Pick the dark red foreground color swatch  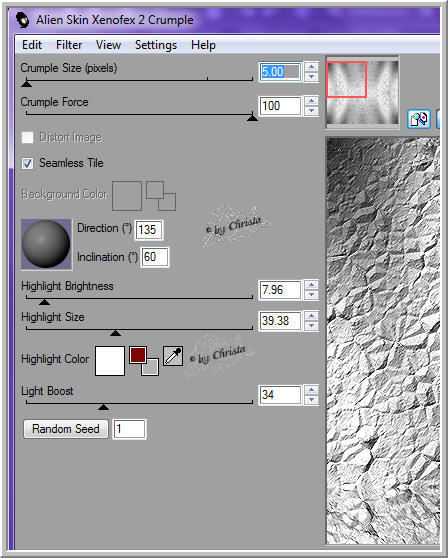[x=138, y=355]
